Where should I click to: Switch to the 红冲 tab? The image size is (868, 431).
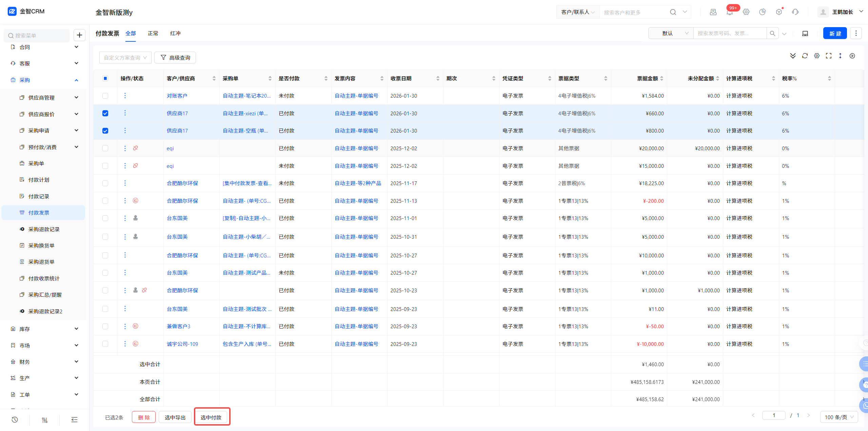(x=175, y=33)
